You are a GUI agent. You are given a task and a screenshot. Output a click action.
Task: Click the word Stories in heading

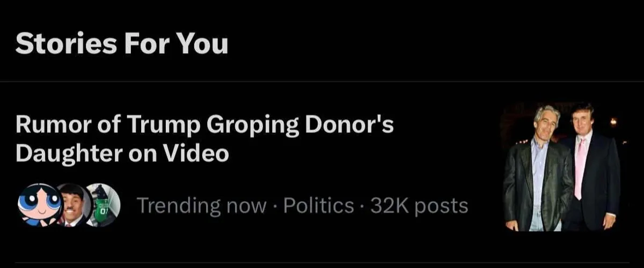pyautogui.click(x=66, y=44)
